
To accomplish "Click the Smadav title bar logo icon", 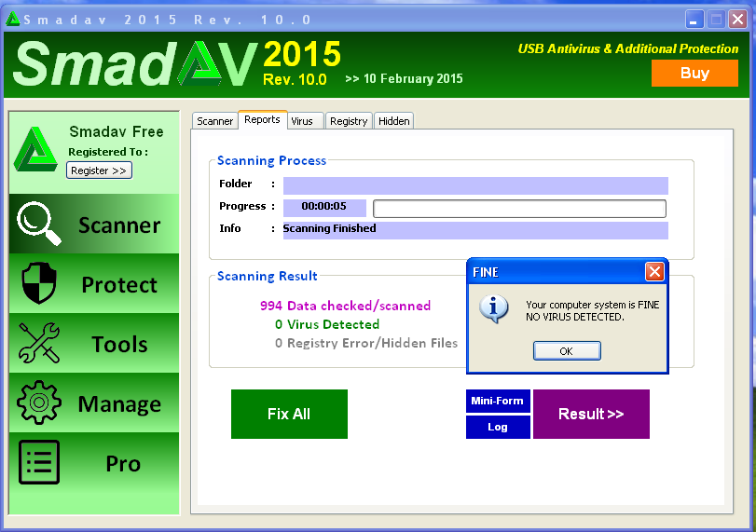I will tap(12, 20).
